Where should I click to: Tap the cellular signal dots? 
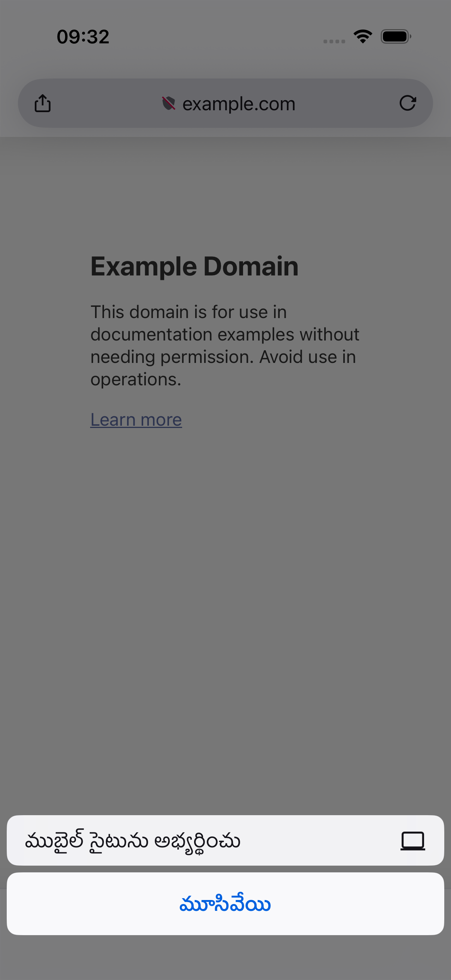click(x=334, y=41)
